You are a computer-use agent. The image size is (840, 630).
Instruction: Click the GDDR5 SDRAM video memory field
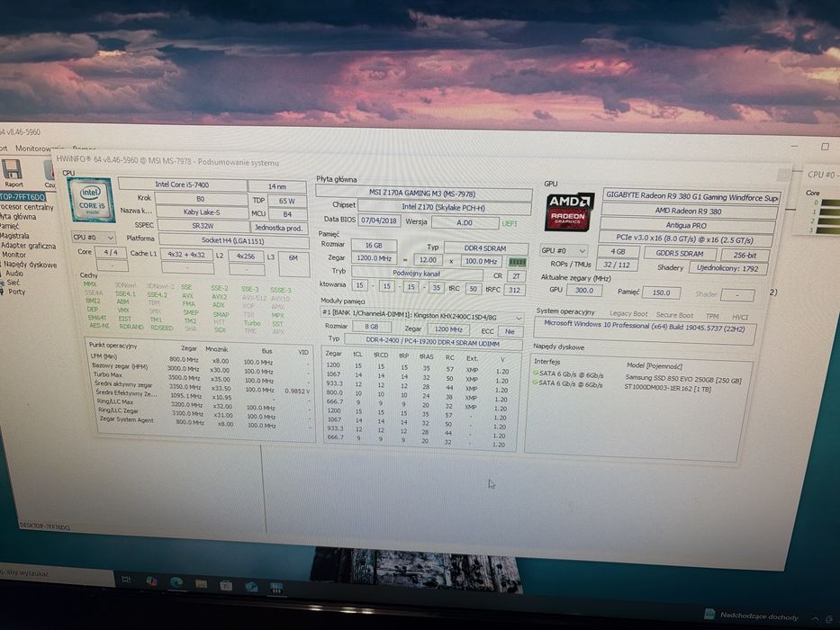[680, 253]
